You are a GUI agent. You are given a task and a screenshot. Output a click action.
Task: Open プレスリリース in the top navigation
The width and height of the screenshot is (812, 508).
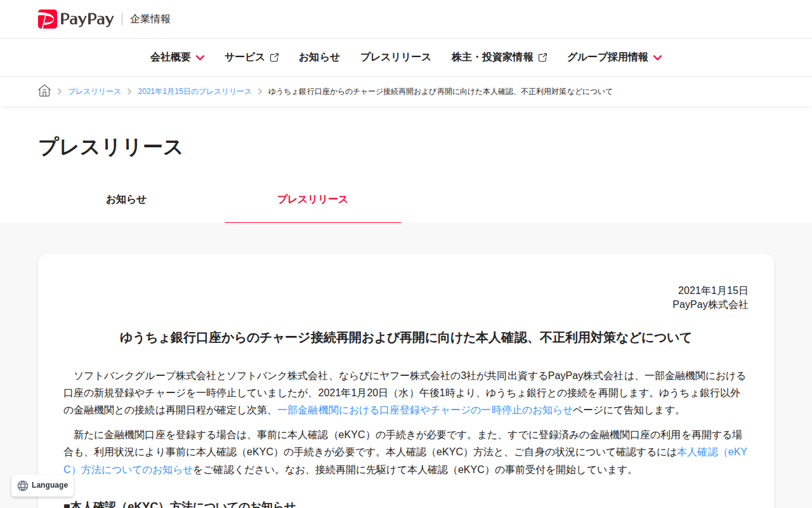pos(395,57)
